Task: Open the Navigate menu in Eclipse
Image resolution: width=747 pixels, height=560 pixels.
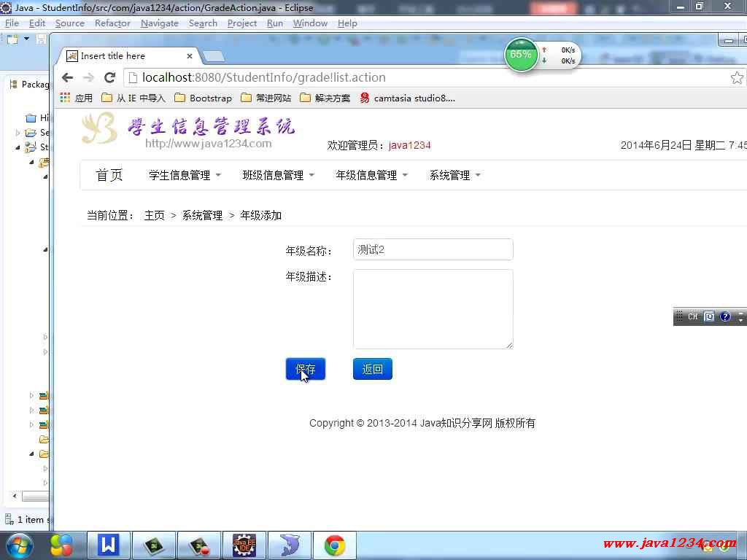Action: click(159, 23)
